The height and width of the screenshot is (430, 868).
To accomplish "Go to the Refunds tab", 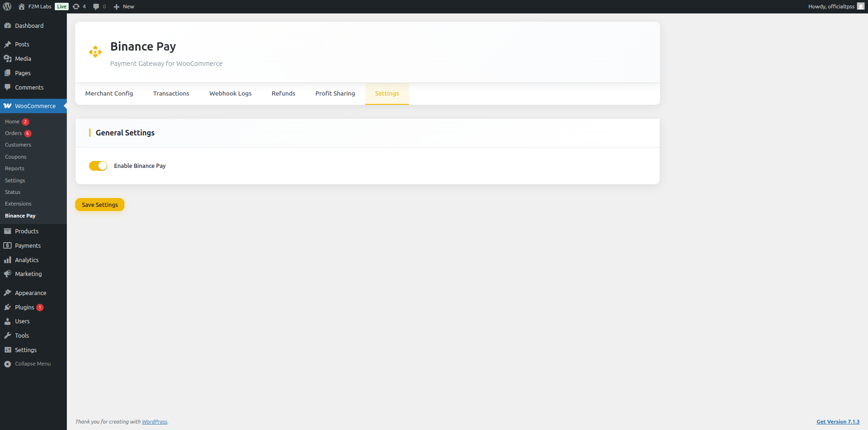I will [284, 94].
